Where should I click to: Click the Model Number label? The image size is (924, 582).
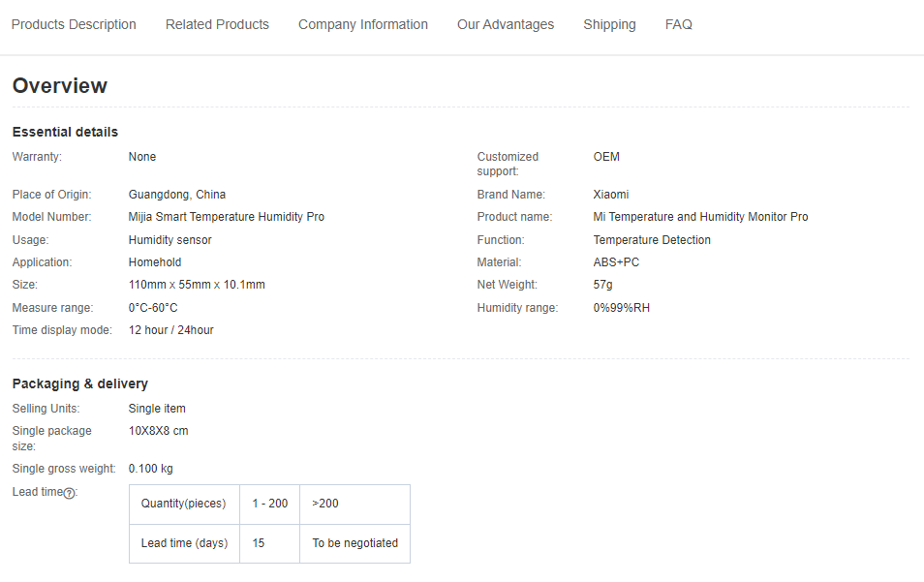coord(52,217)
